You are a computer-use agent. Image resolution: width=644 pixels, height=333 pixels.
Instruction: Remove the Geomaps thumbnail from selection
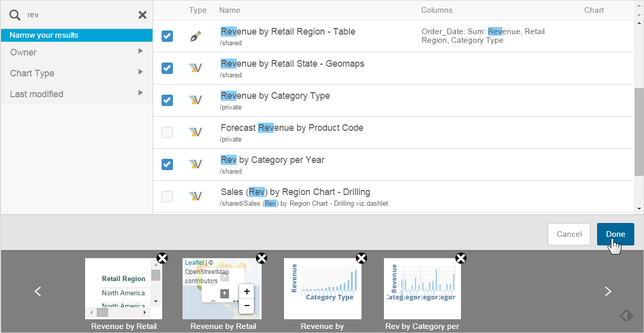coord(261,258)
